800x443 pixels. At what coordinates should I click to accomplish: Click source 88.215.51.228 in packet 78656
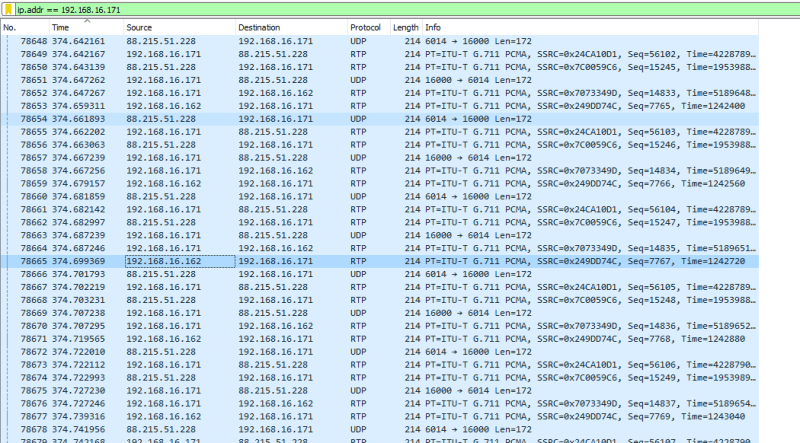161,145
